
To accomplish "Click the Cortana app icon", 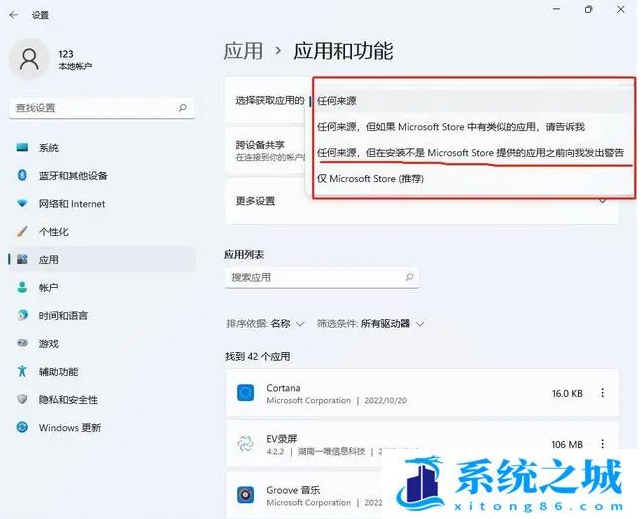I will coord(246,393).
